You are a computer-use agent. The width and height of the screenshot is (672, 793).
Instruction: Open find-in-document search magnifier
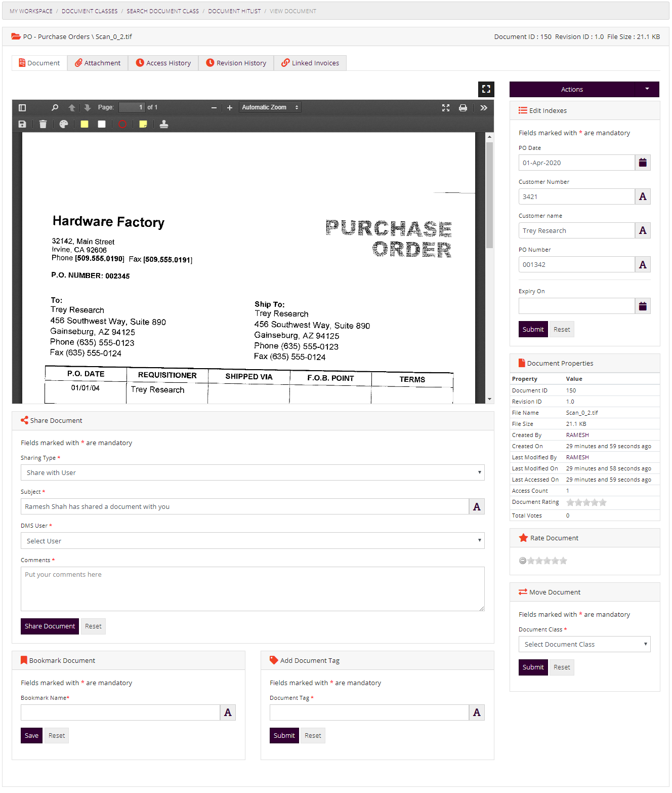tap(55, 107)
